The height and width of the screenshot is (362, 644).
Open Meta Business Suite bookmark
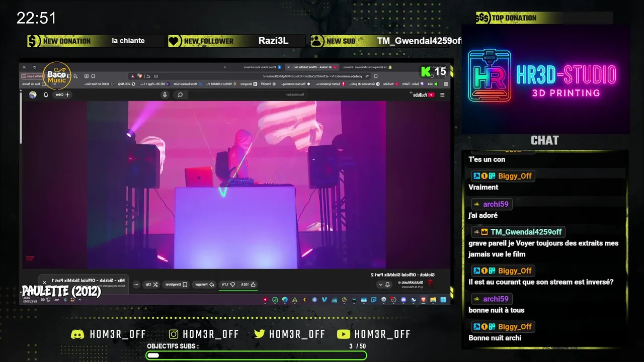pos(188,84)
